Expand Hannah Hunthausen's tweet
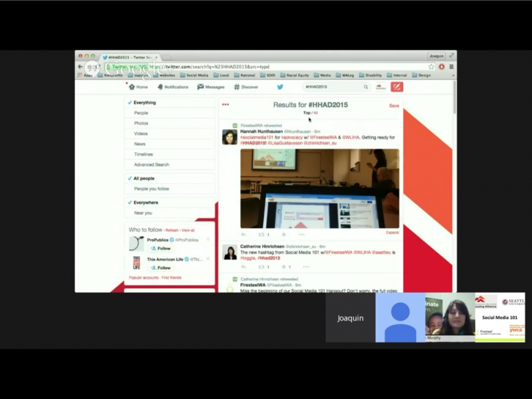The height and width of the screenshot is (399, 532). (392, 232)
